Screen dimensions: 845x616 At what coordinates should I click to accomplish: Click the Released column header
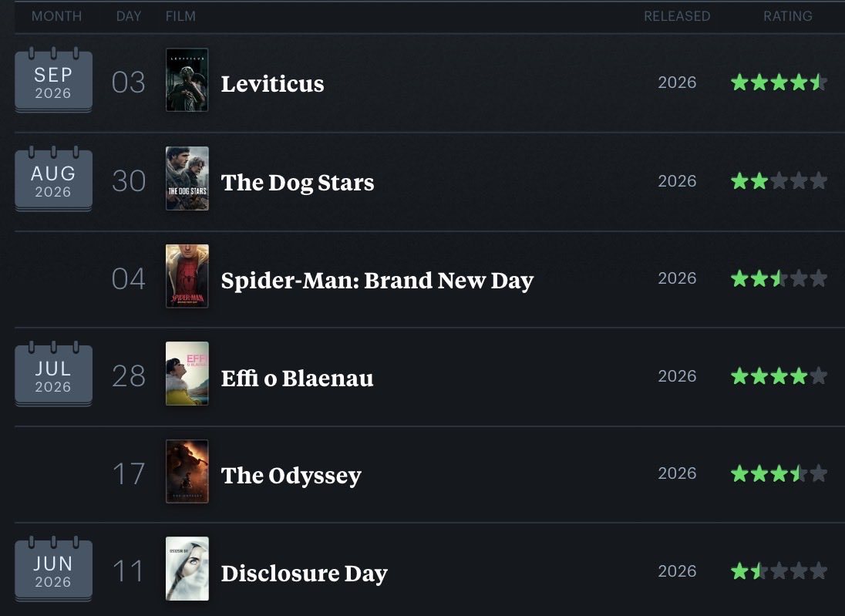click(677, 16)
